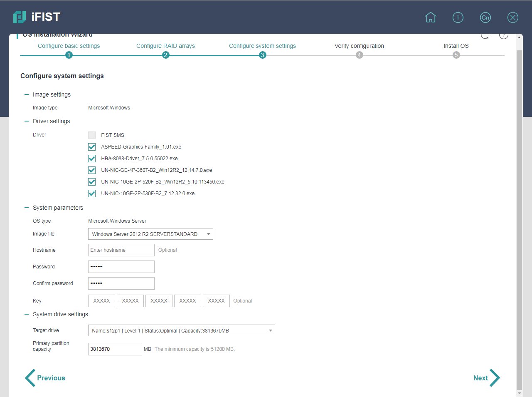Click the third product Key segment
The width and height of the screenshot is (532, 397).
[159, 301]
